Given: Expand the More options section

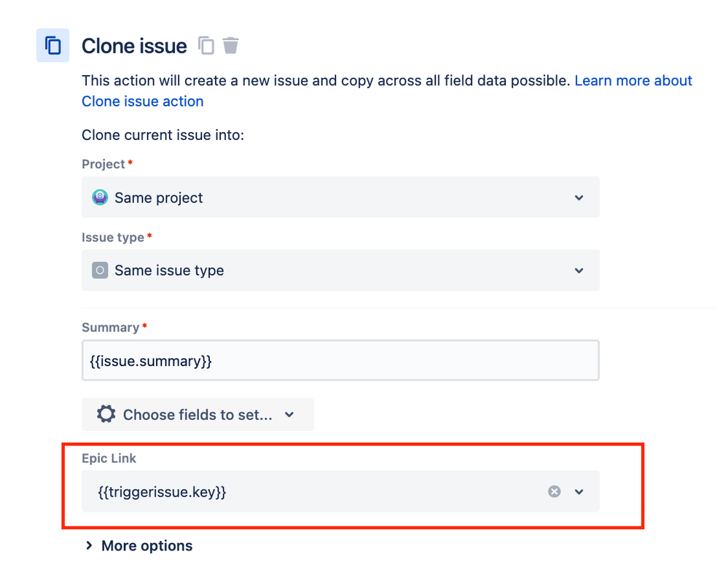Looking at the screenshot, I should click(138, 545).
